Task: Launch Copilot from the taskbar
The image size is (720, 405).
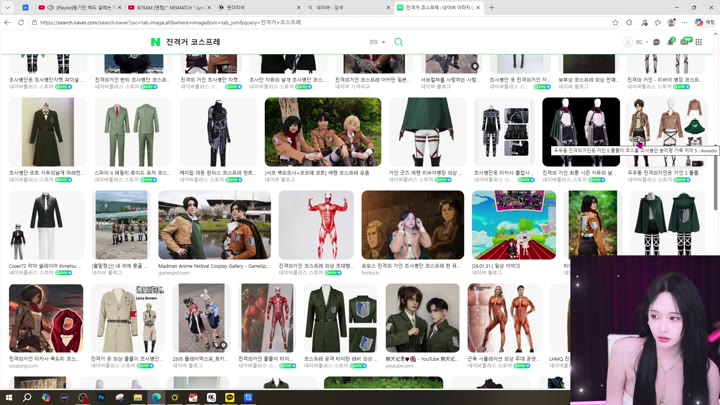Action: click(x=45, y=397)
